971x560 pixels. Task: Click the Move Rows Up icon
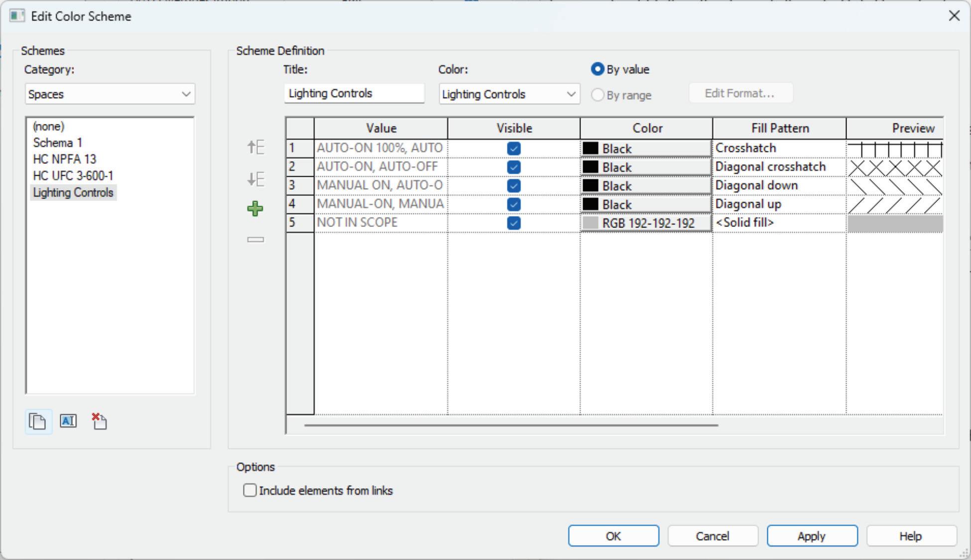pos(255,147)
